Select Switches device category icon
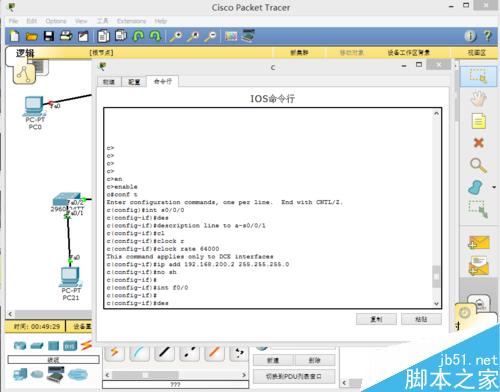This screenshot has height=392, width=500. 37,346
